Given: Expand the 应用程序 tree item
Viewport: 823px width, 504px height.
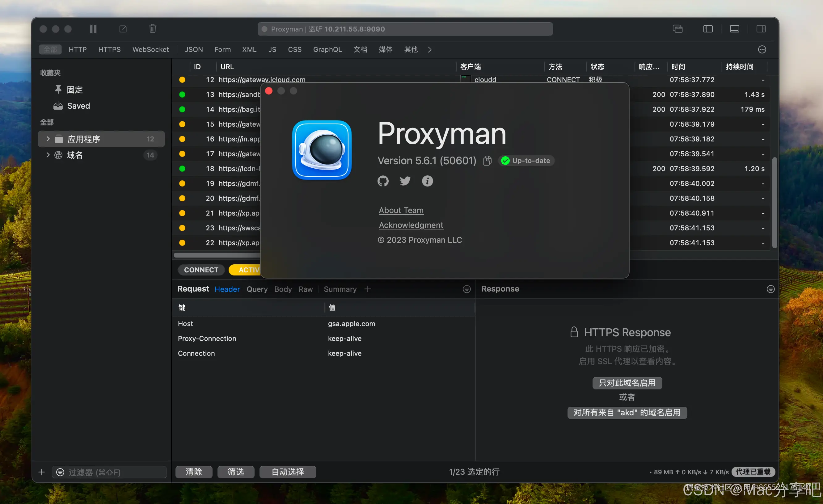Looking at the screenshot, I should click(x=48, y=139).
